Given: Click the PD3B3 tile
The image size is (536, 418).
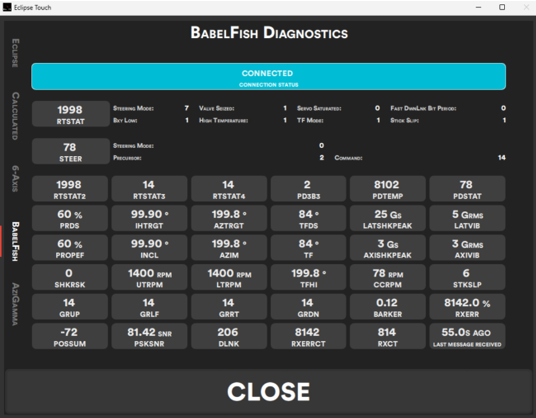Looking at the screenshot, I should (308, 189).
